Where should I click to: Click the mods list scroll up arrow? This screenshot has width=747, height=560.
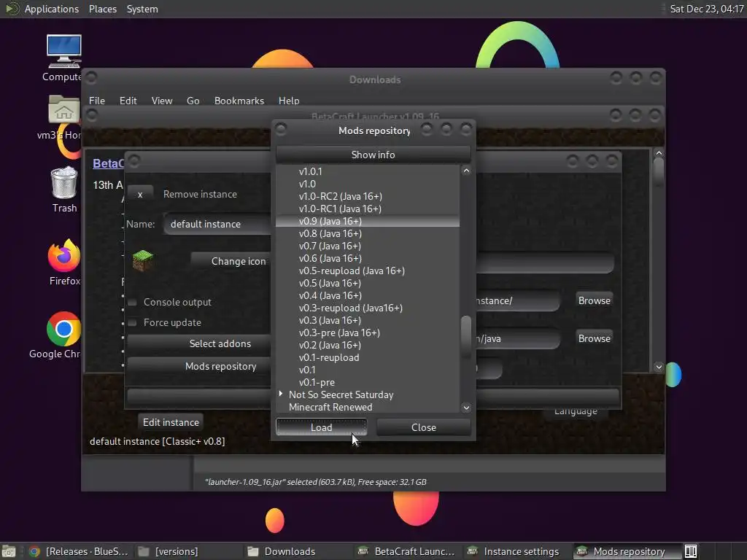(x=466, y=171)
